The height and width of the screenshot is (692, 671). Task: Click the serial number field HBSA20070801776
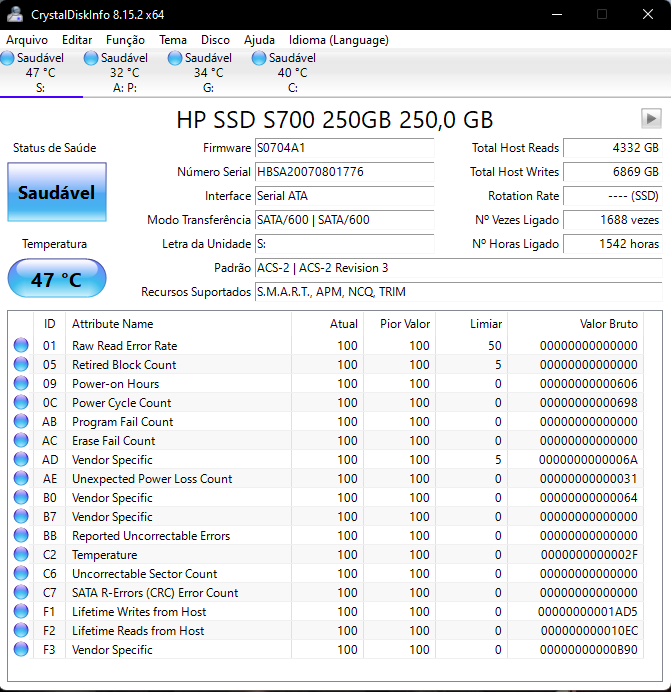tap(344, 172)
